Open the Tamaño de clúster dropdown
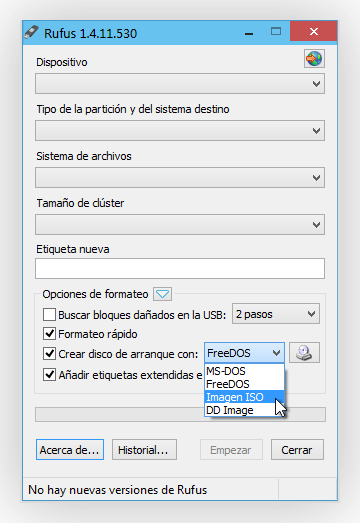 (x=180, y=224)
